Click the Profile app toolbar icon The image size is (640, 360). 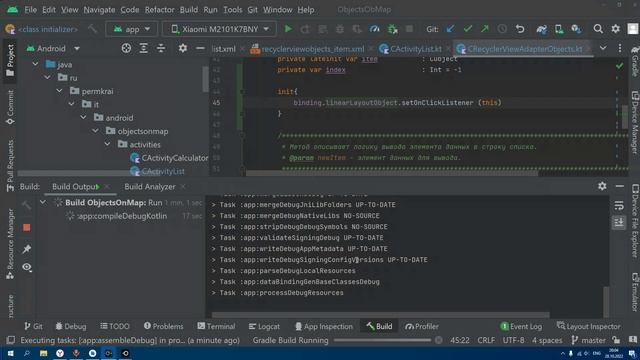pyautogui.click(x=374, y=29)
